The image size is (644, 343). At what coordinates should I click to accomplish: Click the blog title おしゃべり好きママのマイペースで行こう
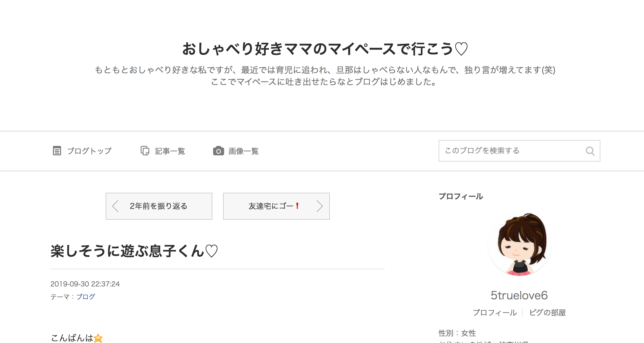(325, 49)
